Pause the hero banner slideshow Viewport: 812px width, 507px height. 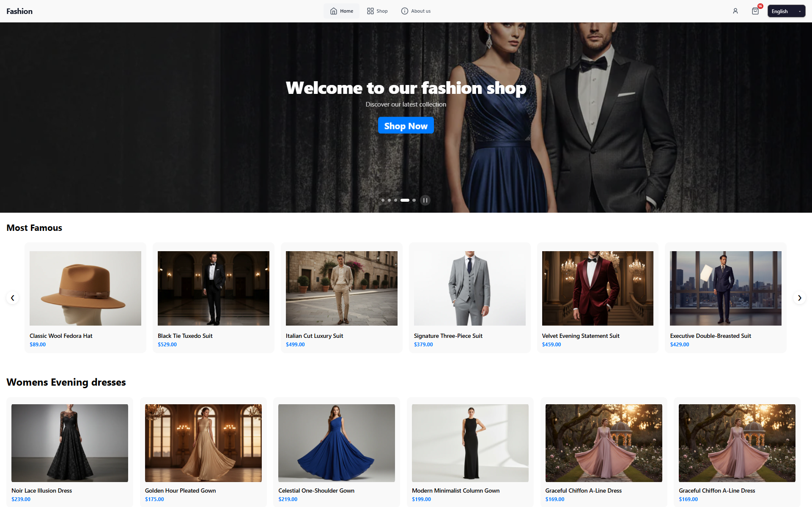425,200
